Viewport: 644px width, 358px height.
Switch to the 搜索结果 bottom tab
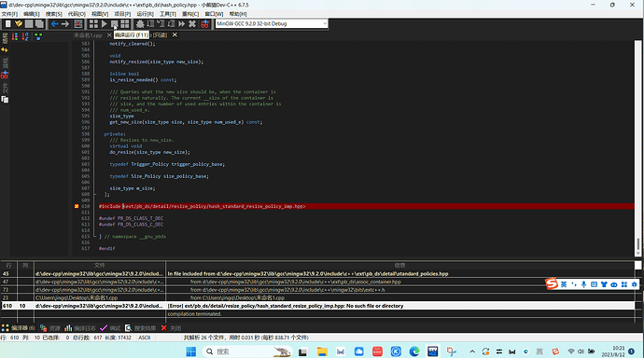click(140, 328)
